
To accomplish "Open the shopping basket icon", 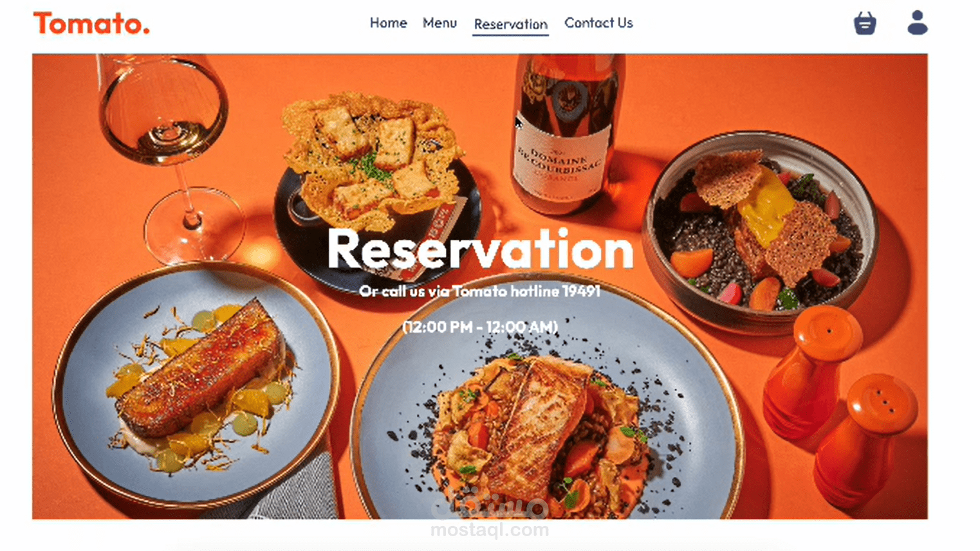I will pos(865,23).
